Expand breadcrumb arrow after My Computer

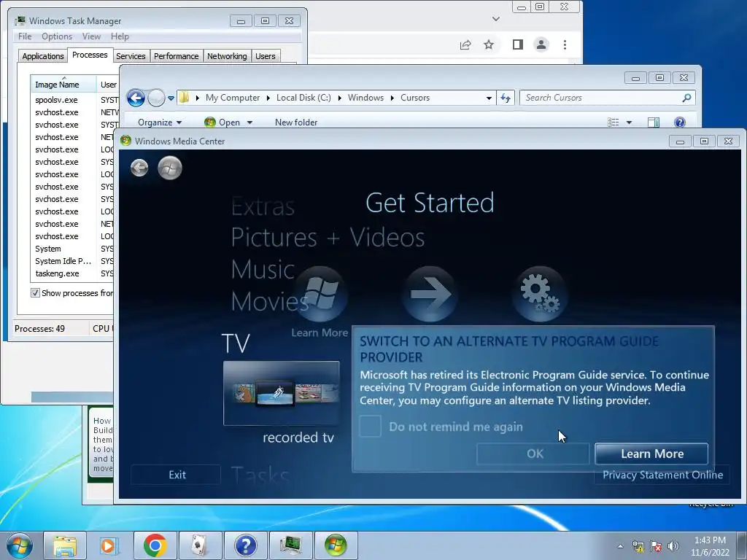[x=268, y=98]
